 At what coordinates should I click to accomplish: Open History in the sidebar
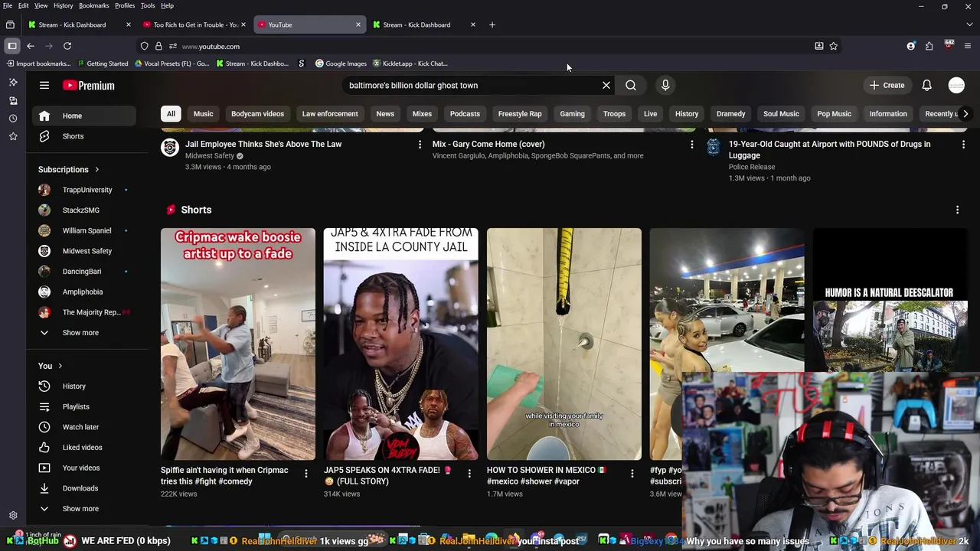[84, 386]
